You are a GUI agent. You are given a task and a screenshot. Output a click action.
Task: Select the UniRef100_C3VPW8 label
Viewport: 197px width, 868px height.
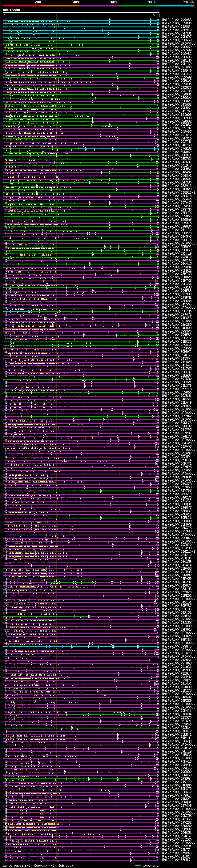pyautogui.click(x=177, y=206)
